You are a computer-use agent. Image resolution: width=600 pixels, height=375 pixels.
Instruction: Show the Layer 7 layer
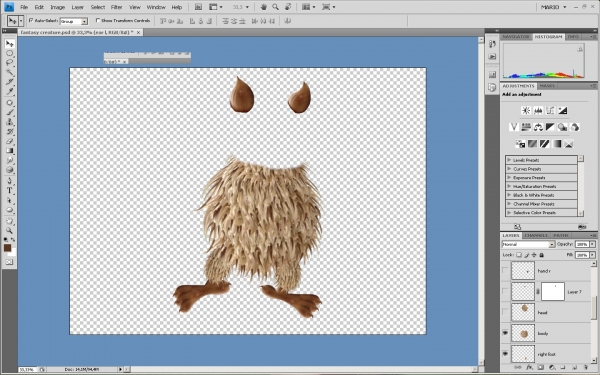(x=505, y=292)
